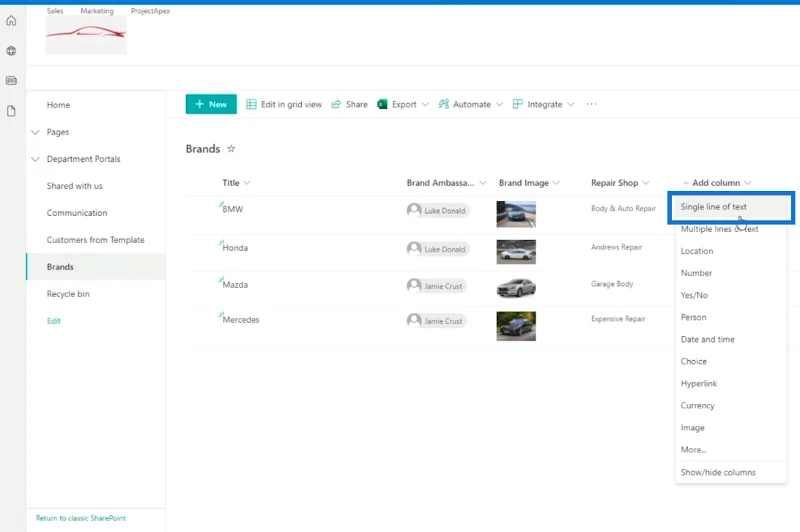Open the more options ellipsis in toolbar
This screenshot has width=800, height=532.
[591, 104]
